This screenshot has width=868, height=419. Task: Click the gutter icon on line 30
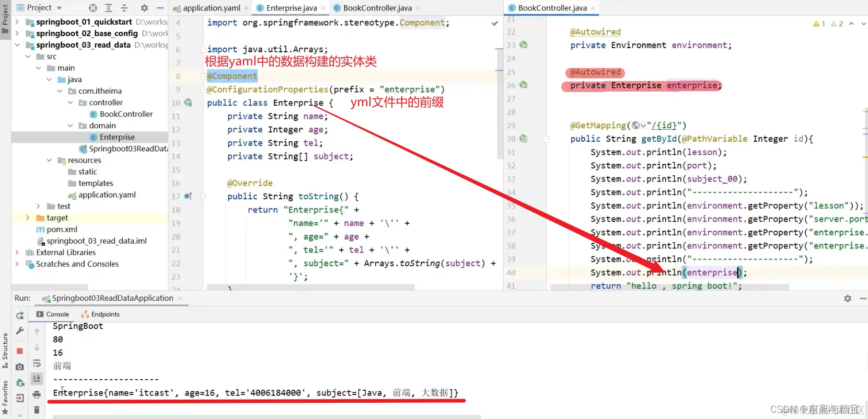524,139
